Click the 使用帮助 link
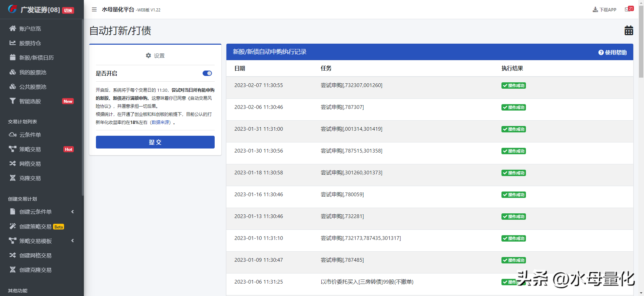 click(x=612, y=52)
